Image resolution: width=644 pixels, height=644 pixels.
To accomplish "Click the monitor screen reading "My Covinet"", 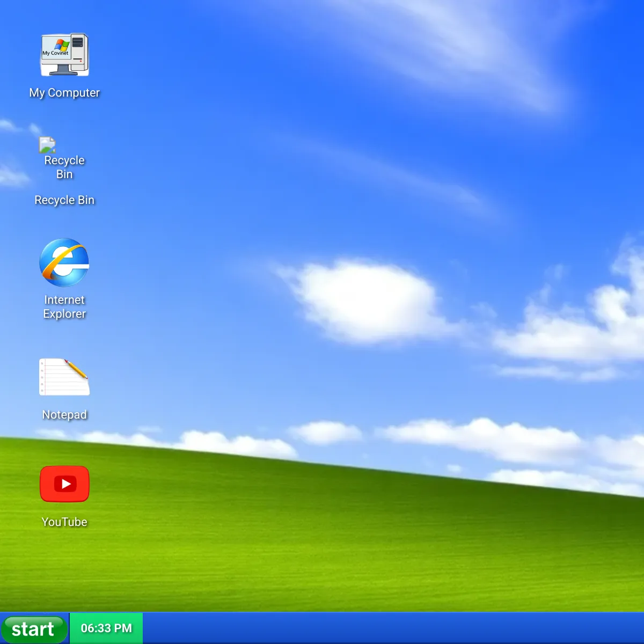I will click(55, 53).
